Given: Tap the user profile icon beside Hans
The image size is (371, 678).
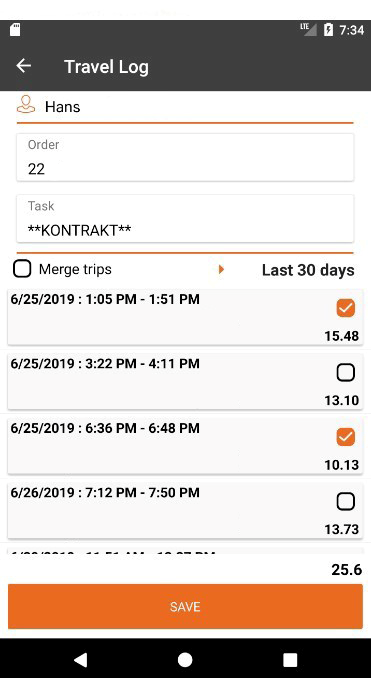Looking at the screenshot, I should pyautogui.click(x=26, y=104).
